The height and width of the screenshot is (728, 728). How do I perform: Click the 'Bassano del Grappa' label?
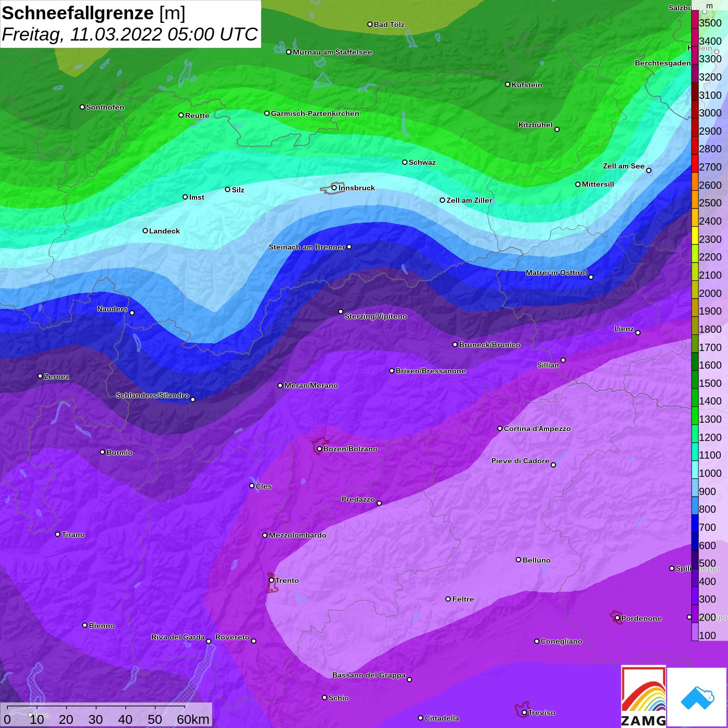point(369,675)
